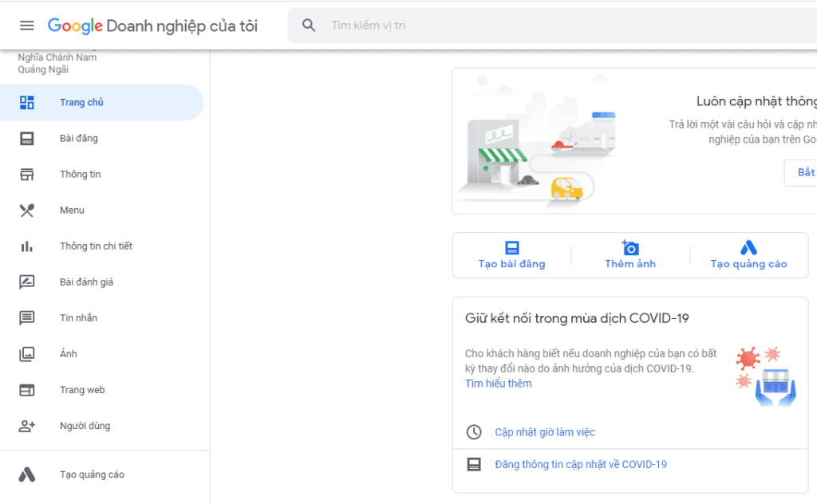Image resolution: width=817 pixels, height=504 pixels.
Task: Click the Bài đánh giá review icon
Action: [x=26, y=282]
